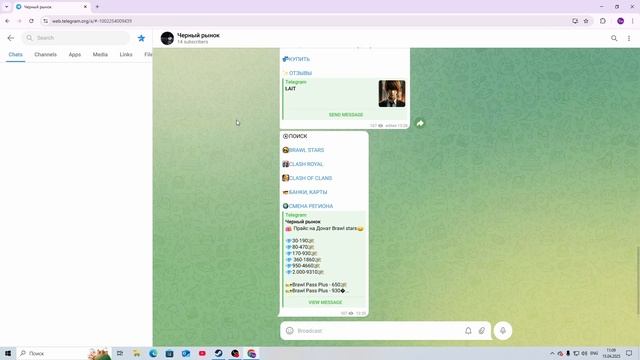
Task: Switch to the Channels tab
Action: coord(45,54)
